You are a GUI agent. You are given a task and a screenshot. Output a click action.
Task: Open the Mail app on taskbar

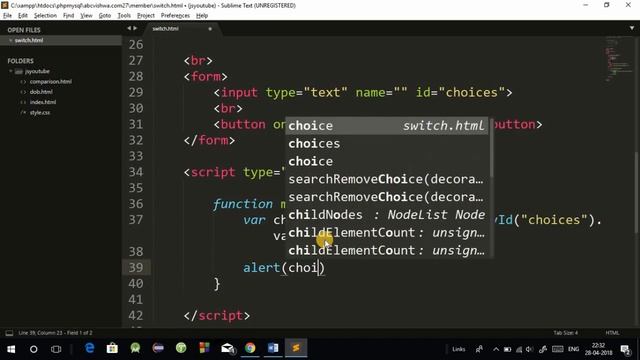click(x=227, y=348)
